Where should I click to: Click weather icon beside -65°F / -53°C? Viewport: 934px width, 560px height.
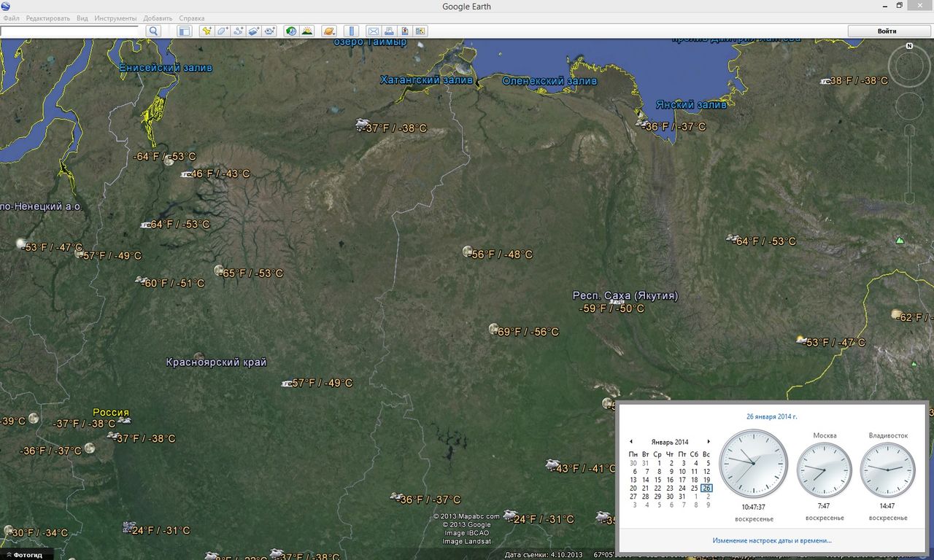point(219,271)
